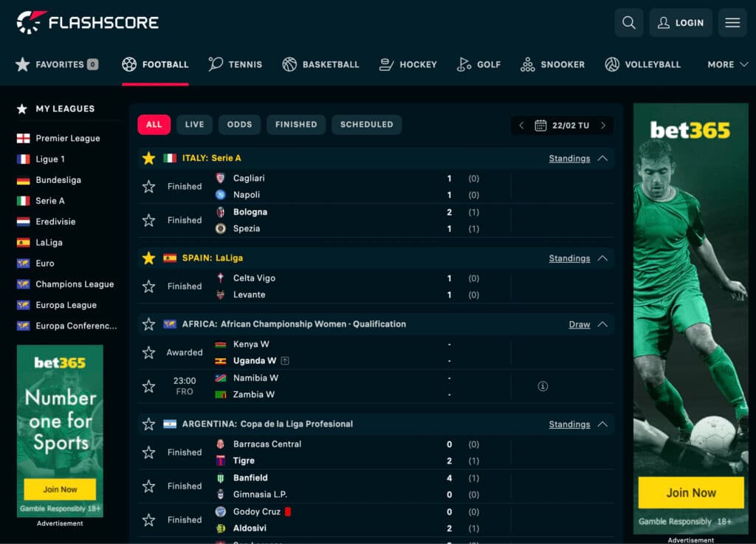Open the hamburger menu icon
Screen dimensions: 756x544
732,23
